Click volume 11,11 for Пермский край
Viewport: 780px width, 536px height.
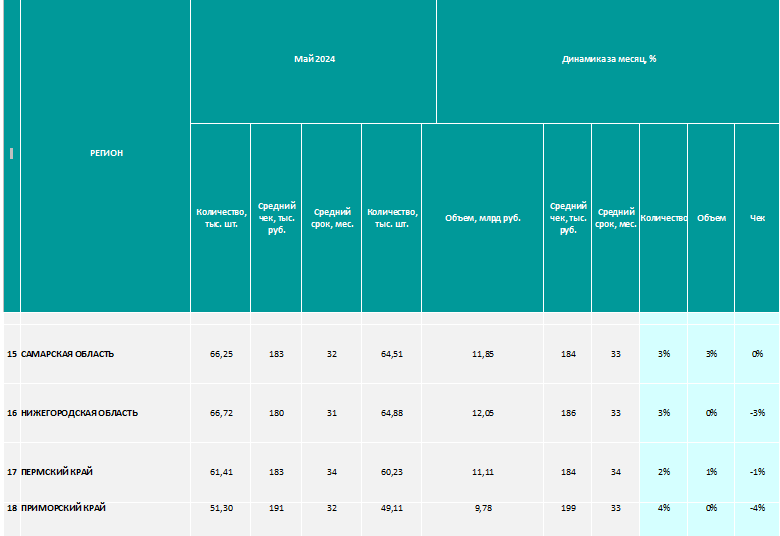[483, 471]
